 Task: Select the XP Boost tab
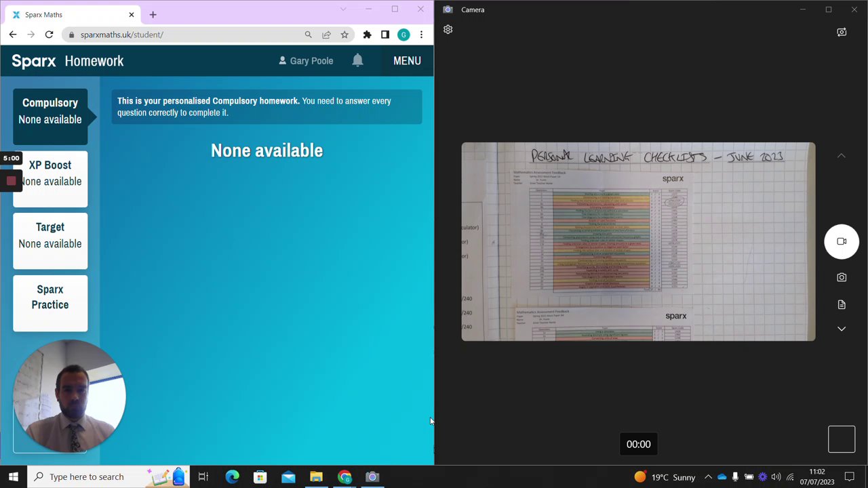(x=50, y=179)
